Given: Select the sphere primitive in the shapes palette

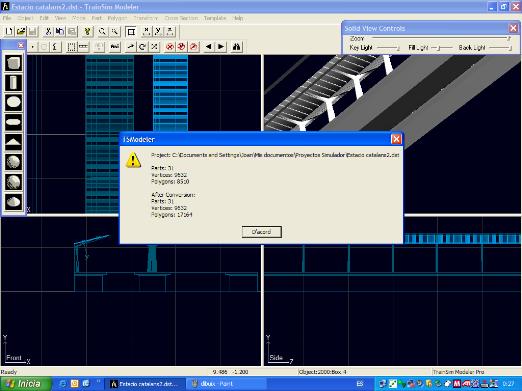Looking at the screenshot, I should 13,162.
